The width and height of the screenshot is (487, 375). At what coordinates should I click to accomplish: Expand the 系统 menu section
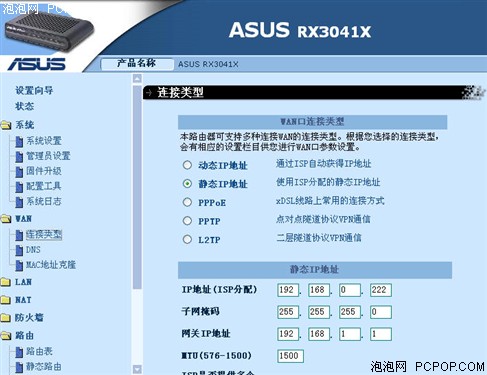click(25, 125)
